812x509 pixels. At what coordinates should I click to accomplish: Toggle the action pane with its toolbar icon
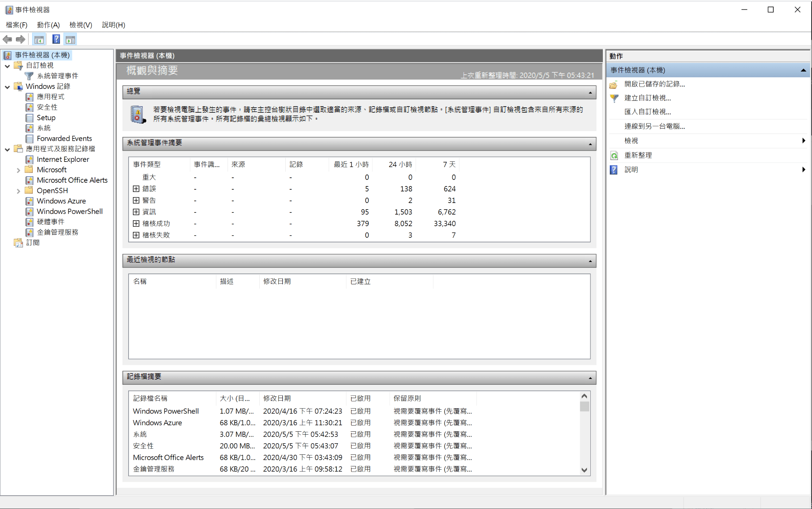pos(70,39)
